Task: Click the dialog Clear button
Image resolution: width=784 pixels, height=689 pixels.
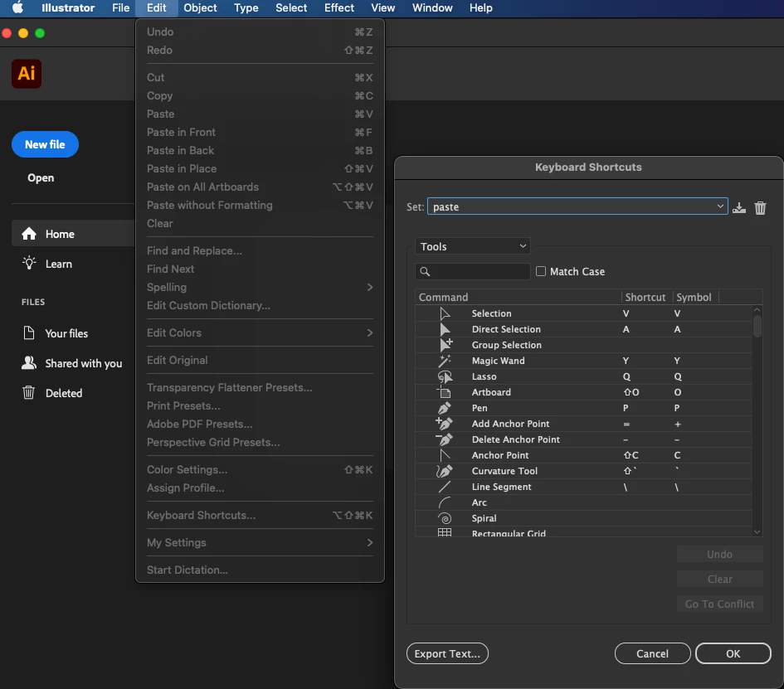Action: (719, 579)
